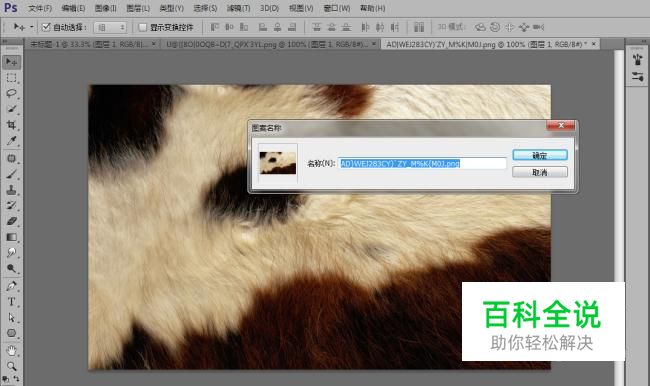
Task: Select the Rectangular Marquee tool
Action: point(12,78)
